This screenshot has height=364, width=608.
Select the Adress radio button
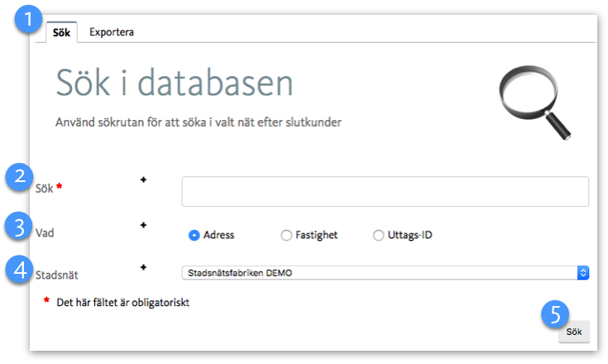click(194, 235)
